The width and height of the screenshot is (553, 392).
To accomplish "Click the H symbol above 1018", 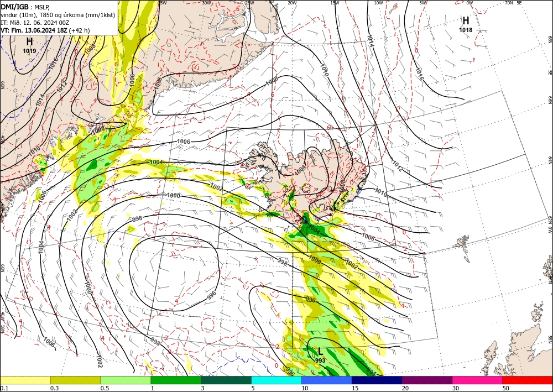I will [x=466, y=21].
